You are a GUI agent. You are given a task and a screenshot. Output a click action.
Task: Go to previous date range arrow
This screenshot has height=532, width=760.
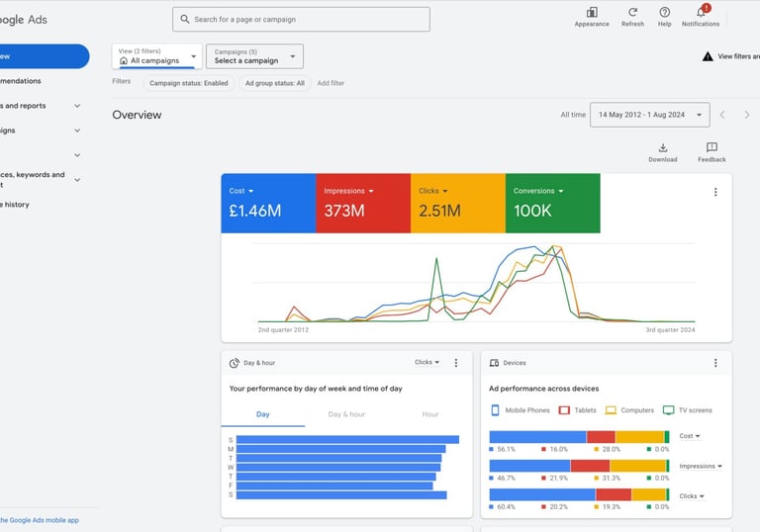pos(722,115)
